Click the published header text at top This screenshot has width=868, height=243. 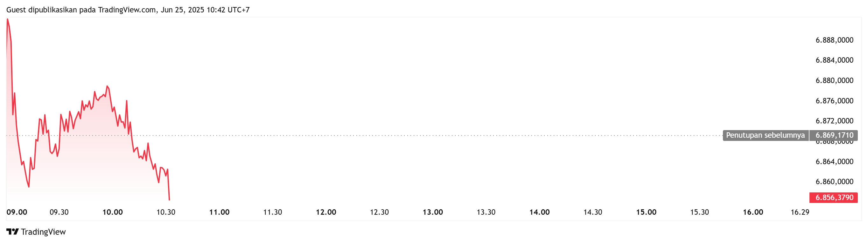(x=128, y=10)
